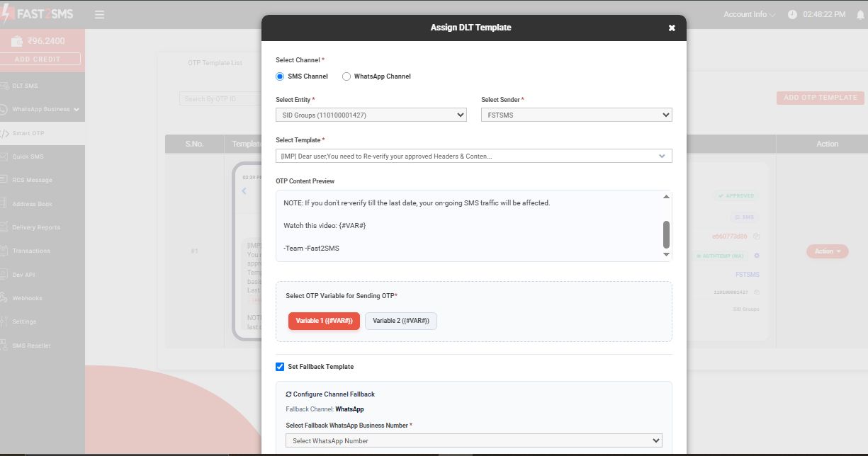Screen dimensions: 868x456
Task: Switch to the OTP Template List tab
Action: [x=215, y=63]
